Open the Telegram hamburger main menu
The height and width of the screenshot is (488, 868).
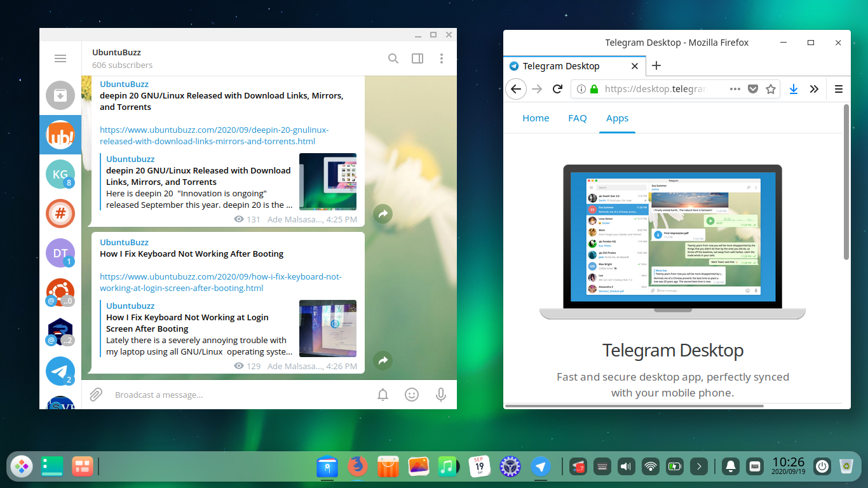point(60,58)
